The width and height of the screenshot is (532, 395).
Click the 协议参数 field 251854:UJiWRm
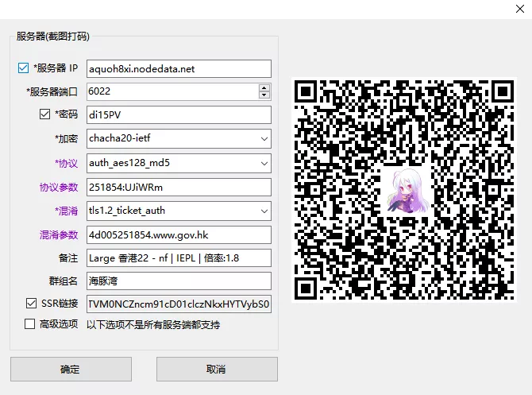(x=179, y=187)
